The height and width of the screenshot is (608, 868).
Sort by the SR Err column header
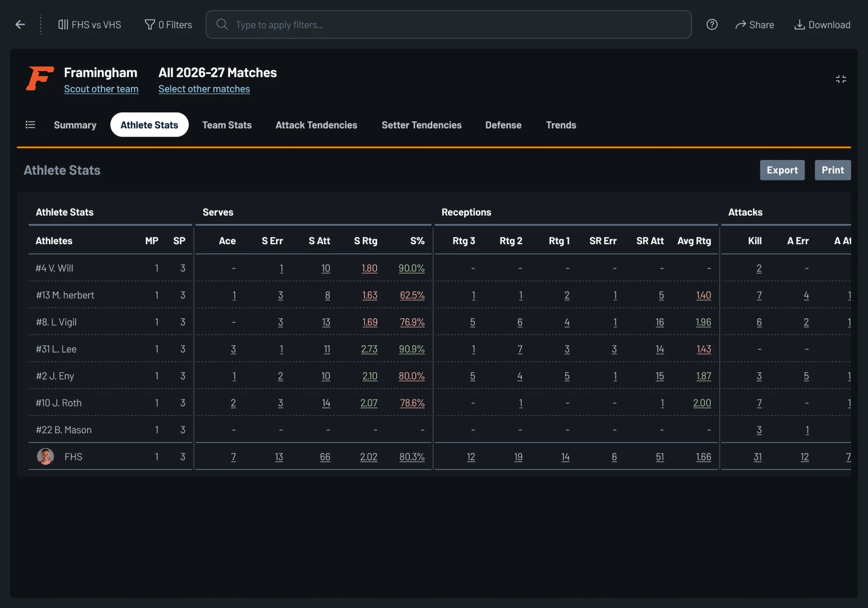tap(603, 241)
